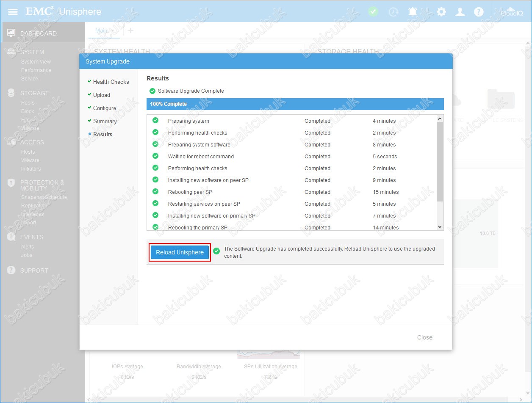Click 'Installing new software on primary SP'
The height and width of the screenshot is (403, 532).
coord(211,216)
